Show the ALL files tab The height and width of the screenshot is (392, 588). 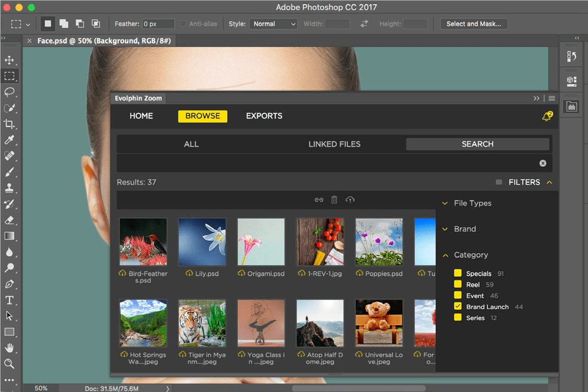[x=191, y=144]
